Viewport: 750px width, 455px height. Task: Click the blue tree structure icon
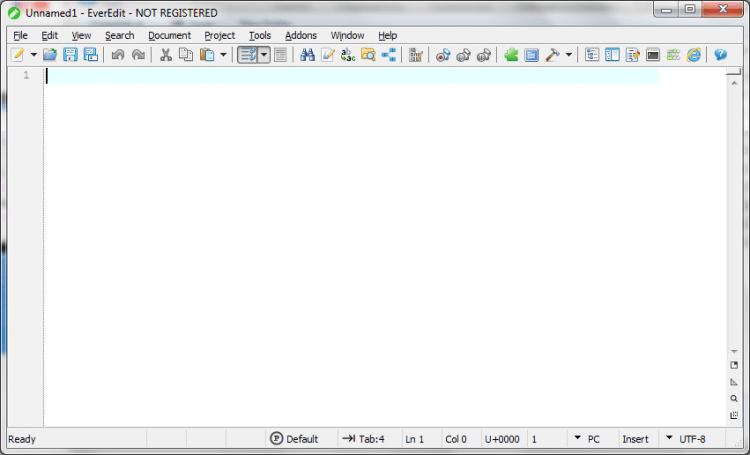coord(388,55)
